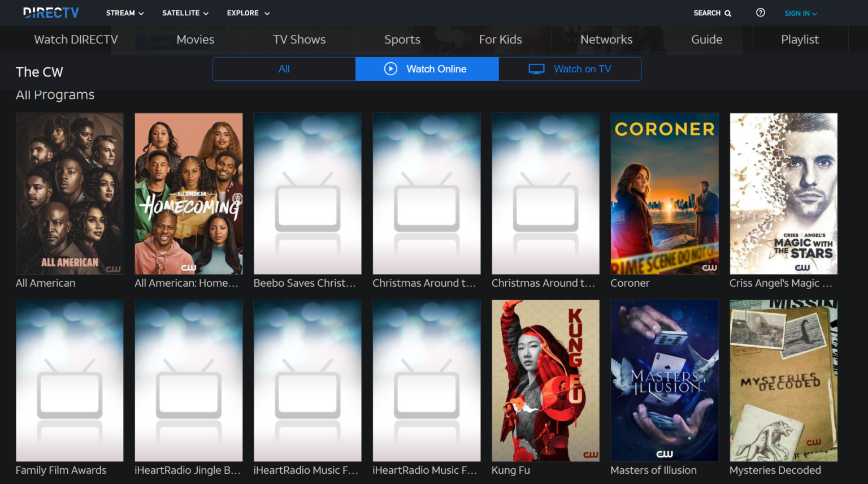Click the Beebo Saves Christ… title
This screenshot has width=868, height=484.
click(305, 283)
